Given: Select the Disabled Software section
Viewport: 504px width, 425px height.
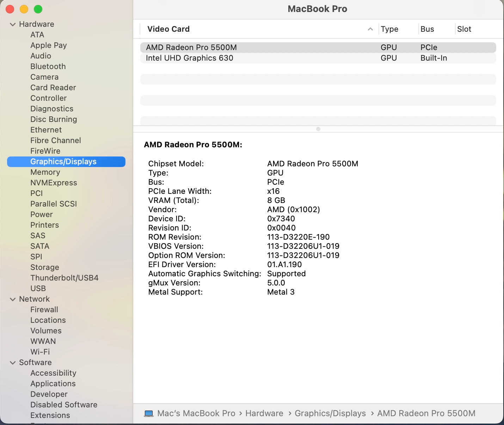Looking at the screenshot, I should 64,405.
